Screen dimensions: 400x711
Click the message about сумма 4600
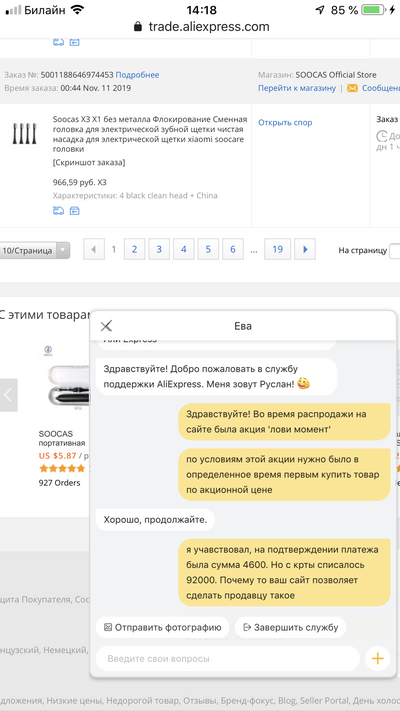(284, 572)
